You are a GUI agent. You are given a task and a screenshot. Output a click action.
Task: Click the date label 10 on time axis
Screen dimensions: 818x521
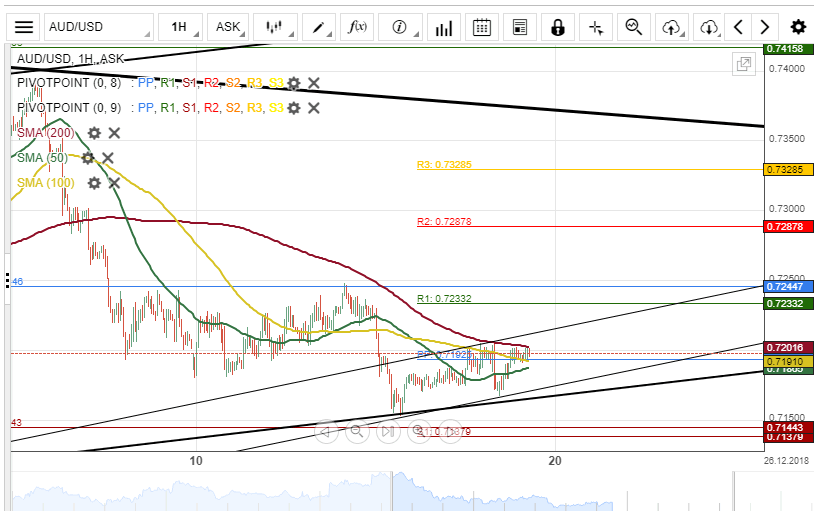(x=196, y=461)
